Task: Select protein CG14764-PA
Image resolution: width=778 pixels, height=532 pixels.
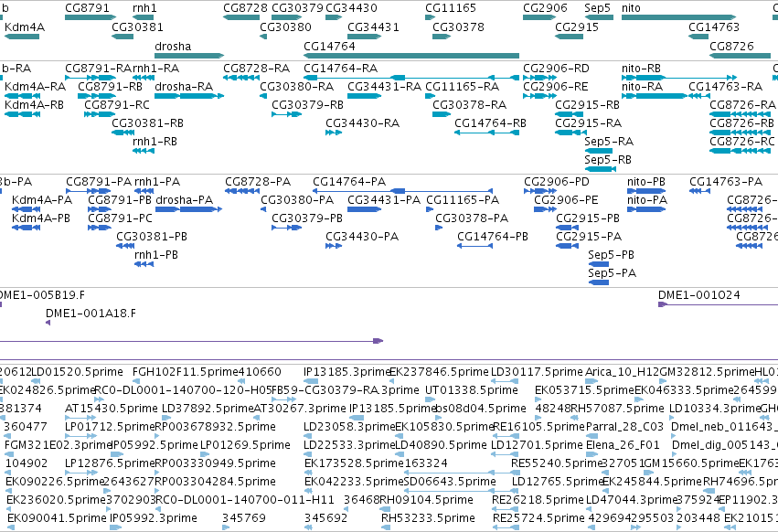Action: click(402, 191)
